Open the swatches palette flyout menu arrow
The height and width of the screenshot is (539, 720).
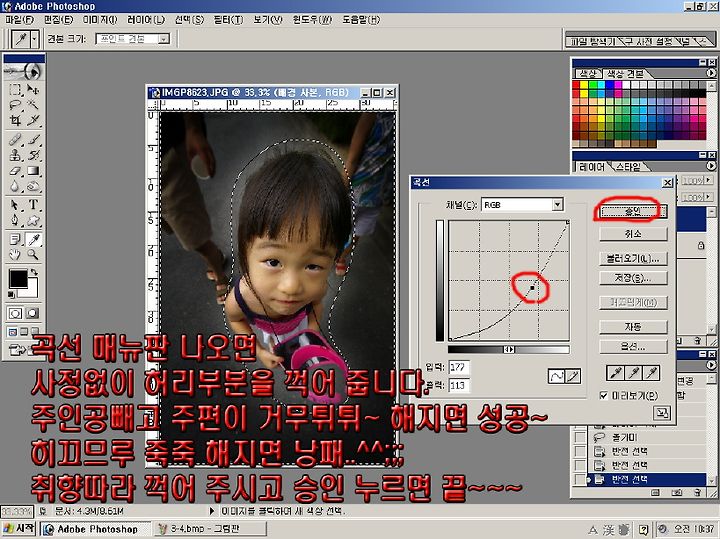point(711,73)
